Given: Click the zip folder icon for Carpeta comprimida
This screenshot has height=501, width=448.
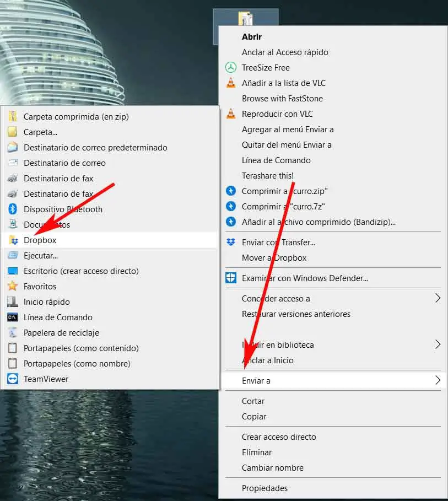Looking at the screenshot, I should coord(13,116).
